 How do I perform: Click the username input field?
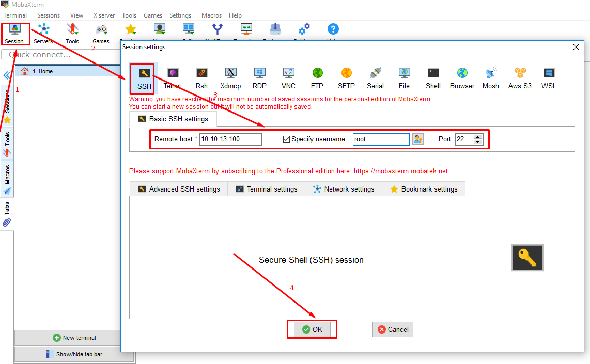coord(381,139)
